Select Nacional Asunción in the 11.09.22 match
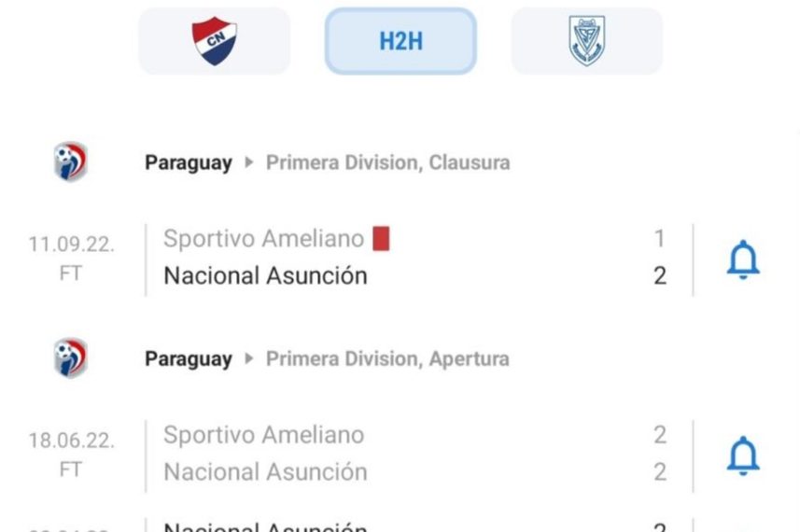Screen dimensions: 800x532 click(x=265, y=275)
